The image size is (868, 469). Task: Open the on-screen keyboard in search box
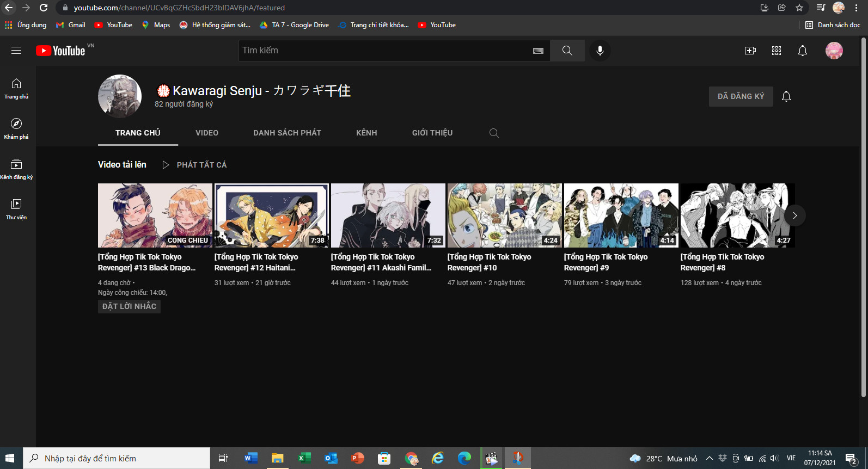538,51
